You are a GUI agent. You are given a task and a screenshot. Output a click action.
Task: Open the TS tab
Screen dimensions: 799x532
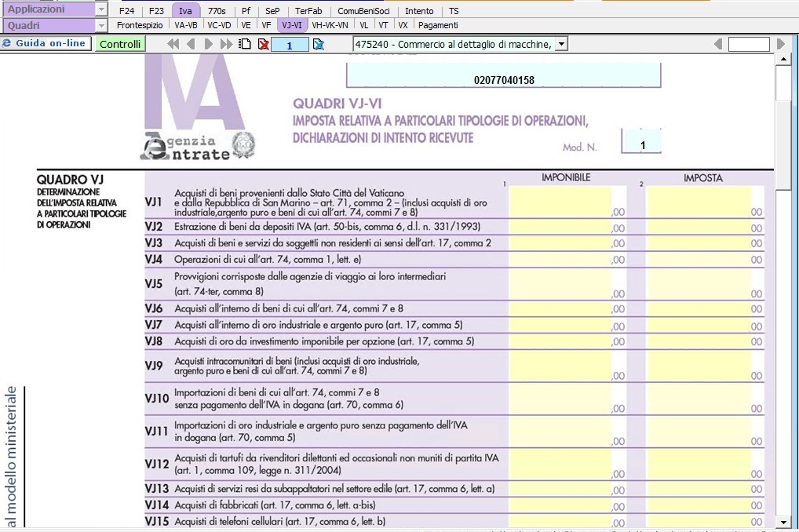click(454, 11)
